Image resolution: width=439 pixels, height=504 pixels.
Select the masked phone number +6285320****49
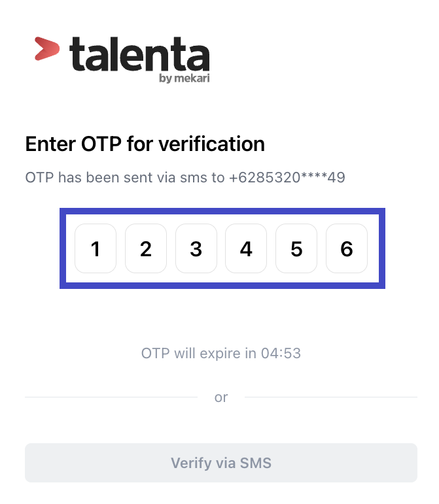pyautogui.click(x=287, y=177)
